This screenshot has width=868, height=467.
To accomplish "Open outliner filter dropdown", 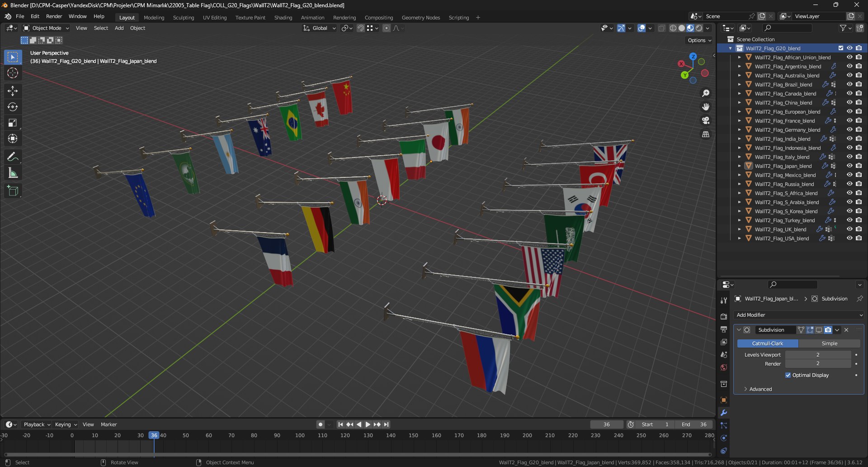I will 845,28.
